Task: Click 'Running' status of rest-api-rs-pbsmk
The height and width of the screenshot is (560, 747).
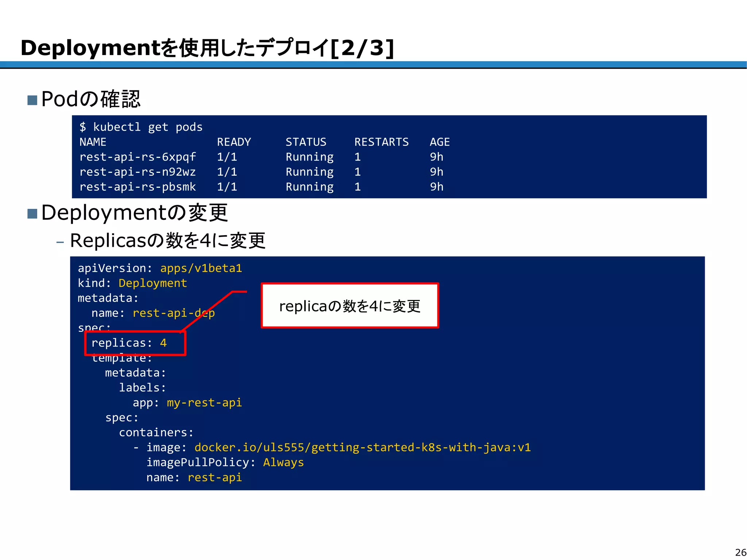Action: (310, 187)
